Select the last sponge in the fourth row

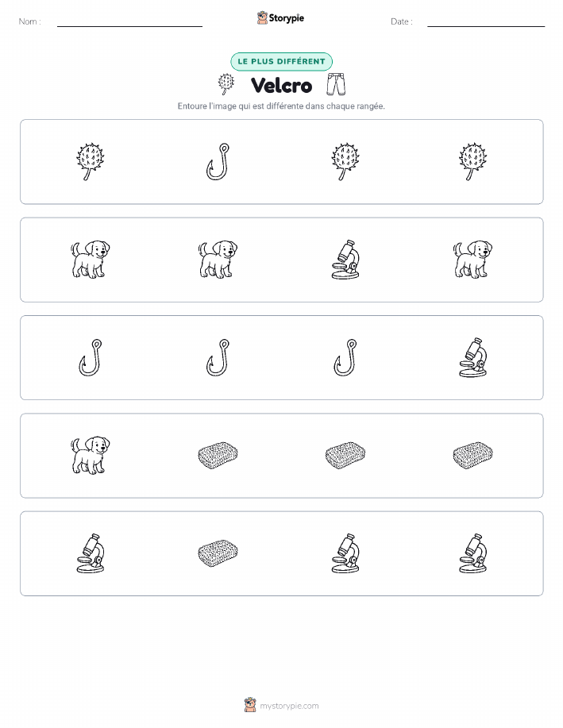[x=473, y=455]
